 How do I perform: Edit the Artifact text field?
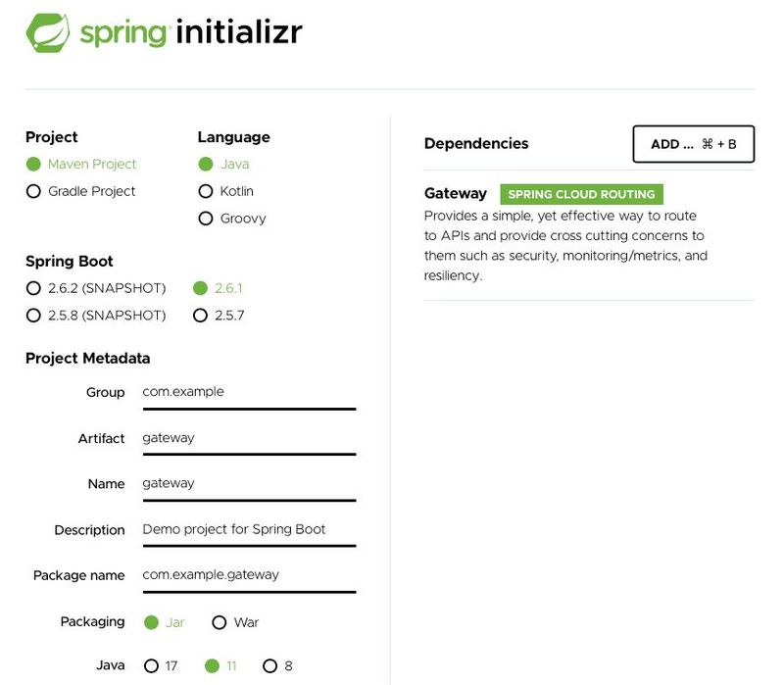click(x=248, y=438)
